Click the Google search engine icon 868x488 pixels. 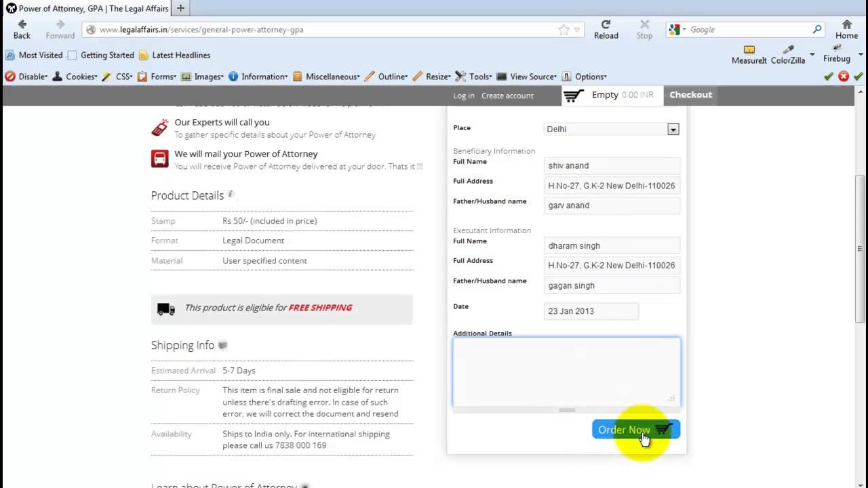pos(674,30)
